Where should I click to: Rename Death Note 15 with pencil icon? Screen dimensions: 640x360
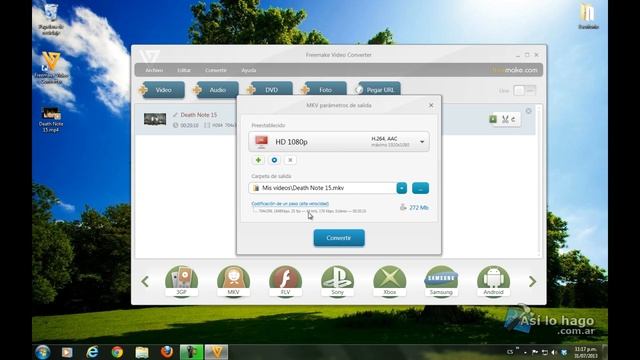pyautogui.click(x=175, y=115)
